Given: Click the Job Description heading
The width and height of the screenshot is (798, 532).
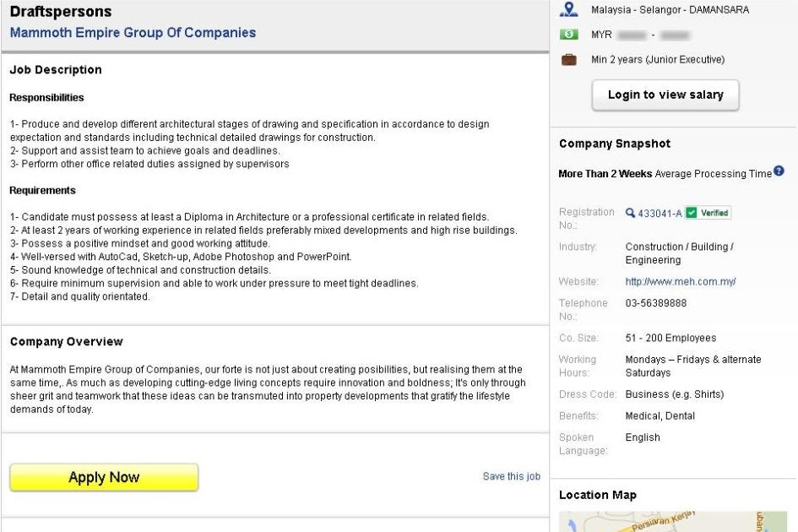Looking at the screenshot, I should coord(56,70).
